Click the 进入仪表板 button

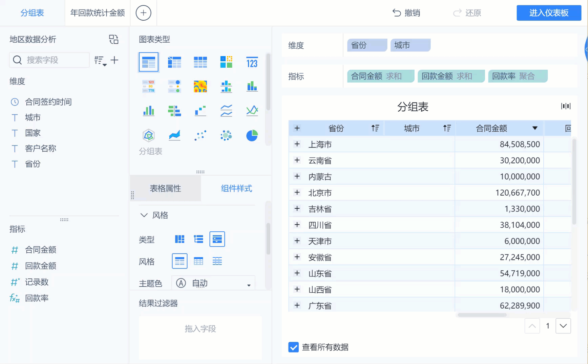point(549,13)
